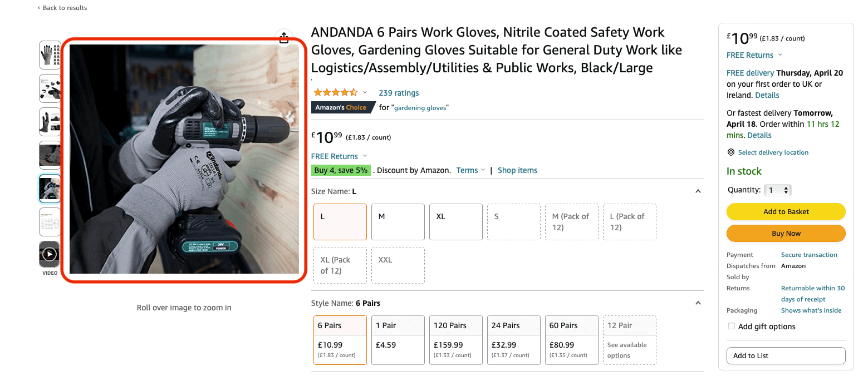Screen dimensions: 868x376
Task: Collapse the Style Name section
Action: coord(698,303)
